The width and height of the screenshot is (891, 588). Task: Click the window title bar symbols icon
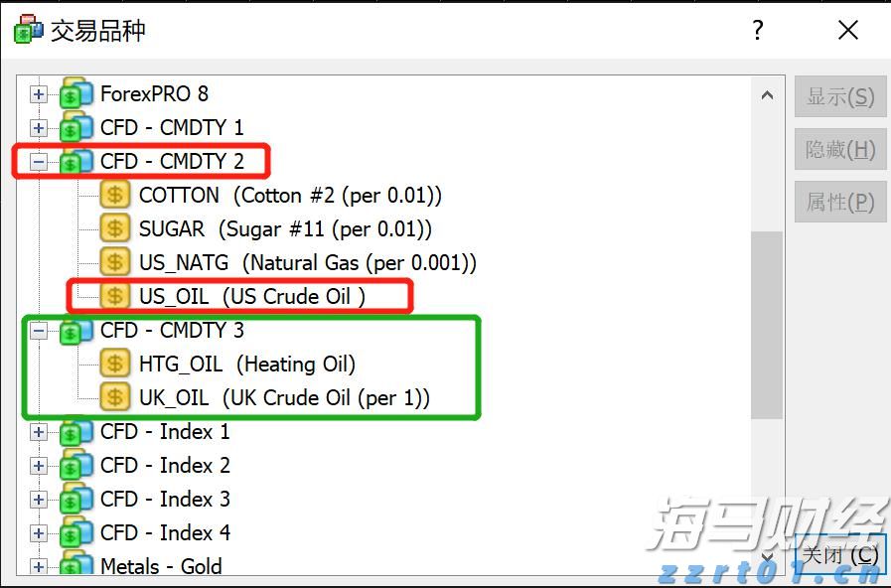coord(26,30)
